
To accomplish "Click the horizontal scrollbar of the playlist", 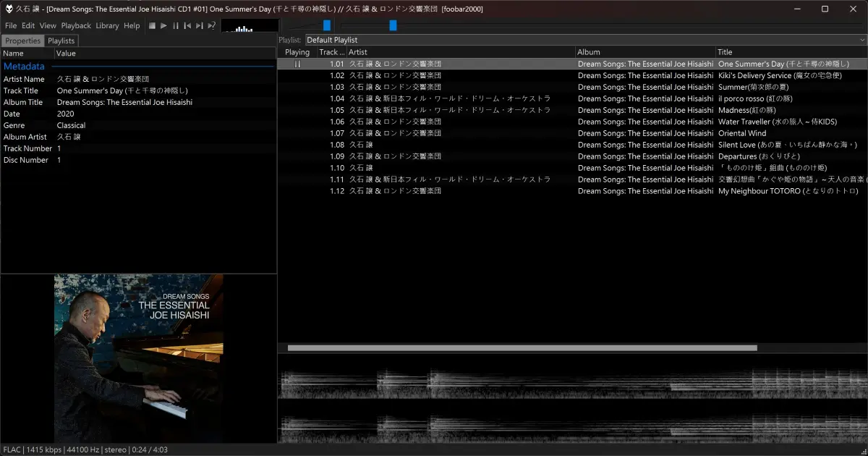I will (x=522, y=348).
